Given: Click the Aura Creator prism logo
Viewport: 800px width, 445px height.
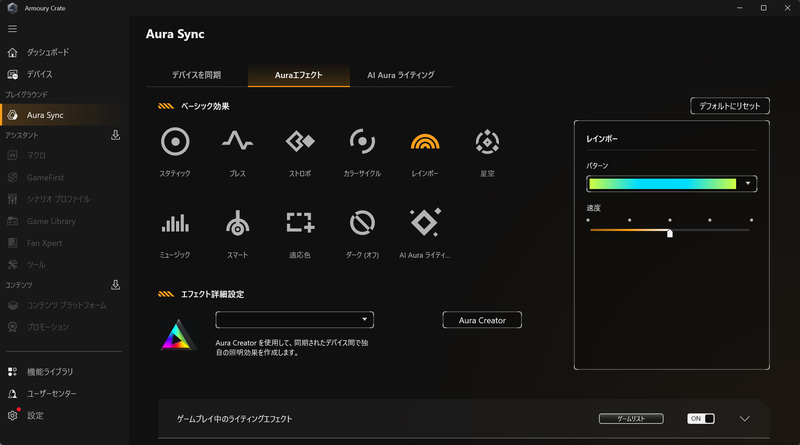Looking at the screenshot, I should point(177,335).
